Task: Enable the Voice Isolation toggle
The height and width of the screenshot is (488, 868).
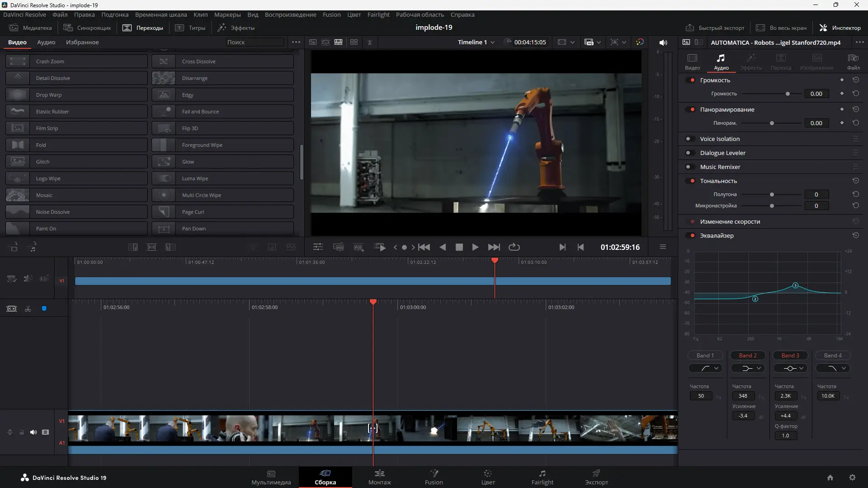Action: (689, 139)
